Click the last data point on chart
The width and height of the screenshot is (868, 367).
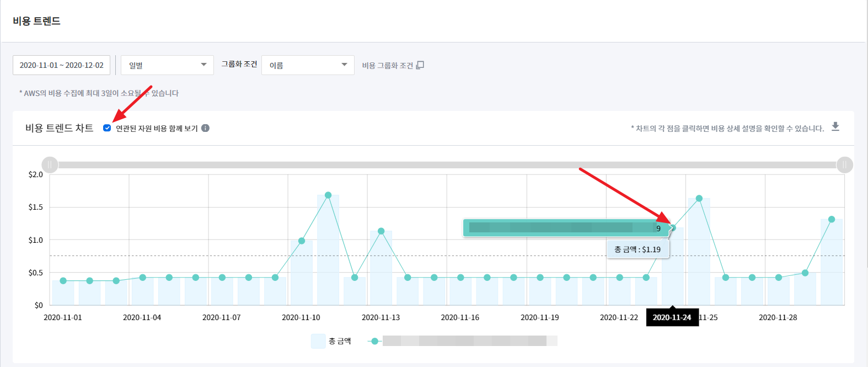(x=832, y=219)
